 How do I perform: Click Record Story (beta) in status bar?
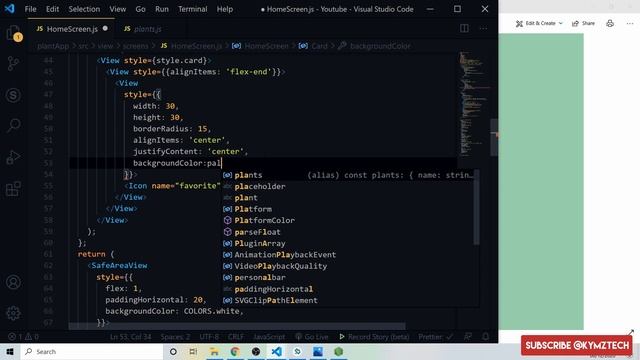[374, 337]
